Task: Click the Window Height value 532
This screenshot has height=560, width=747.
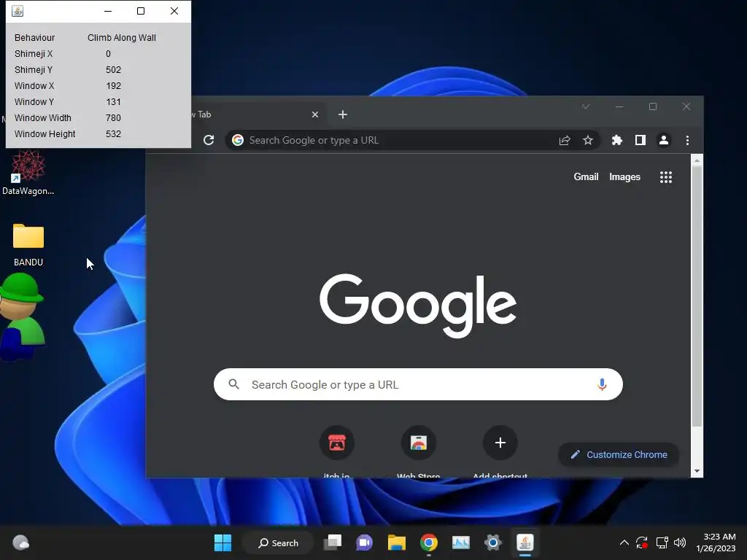Action: pyautogui.click(x=113, y=134)
